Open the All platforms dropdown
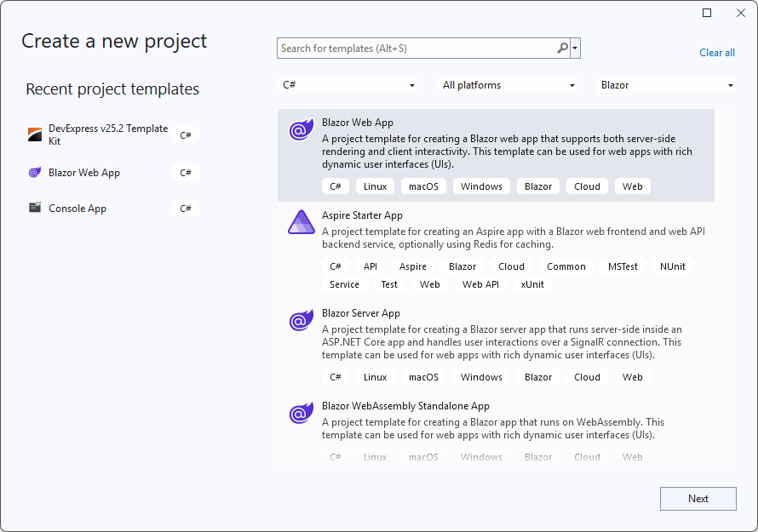 tap(508, 85)
